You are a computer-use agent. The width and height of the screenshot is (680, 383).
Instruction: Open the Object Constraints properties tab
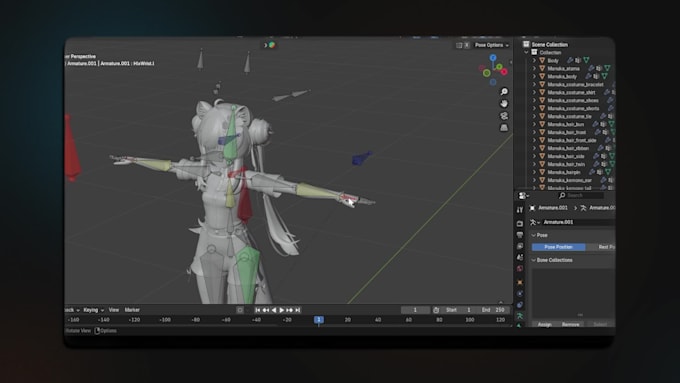[x=520, y=305]
